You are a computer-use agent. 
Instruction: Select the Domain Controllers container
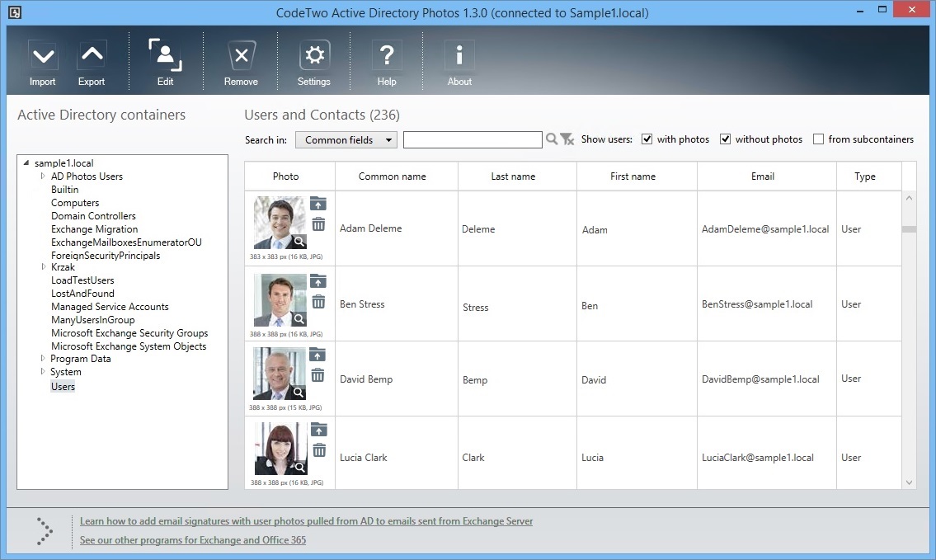tap(93, 215)
